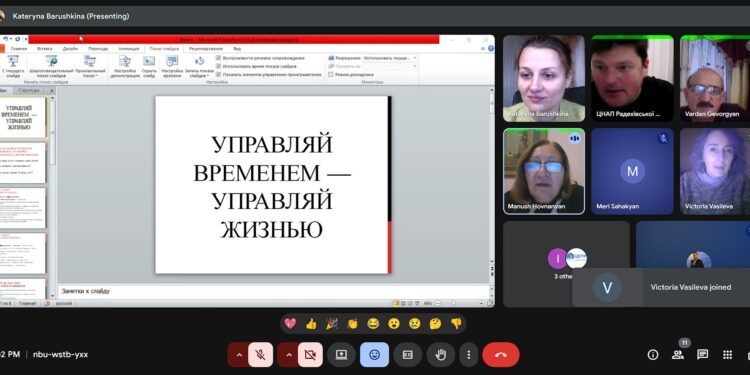Open the record slide show dropdown

(x=199, y=66)
